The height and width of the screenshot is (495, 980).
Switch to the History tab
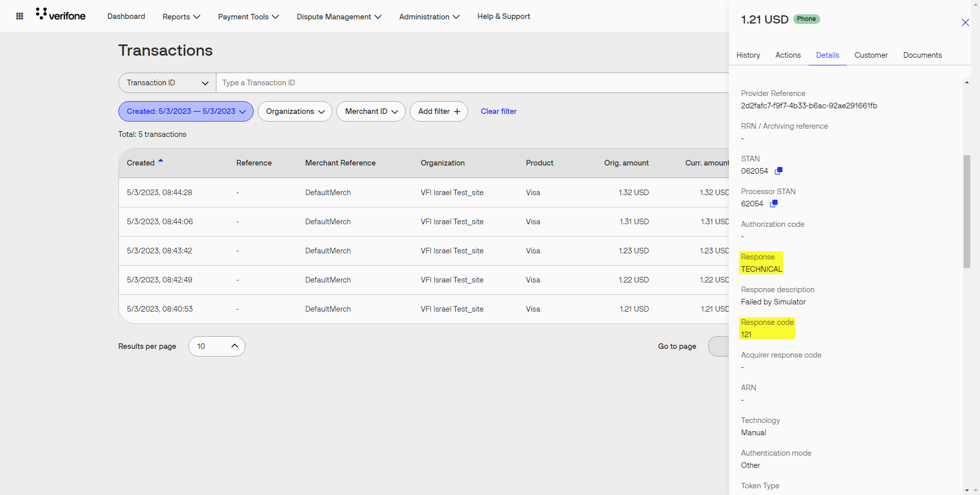[x=748, y=55]
